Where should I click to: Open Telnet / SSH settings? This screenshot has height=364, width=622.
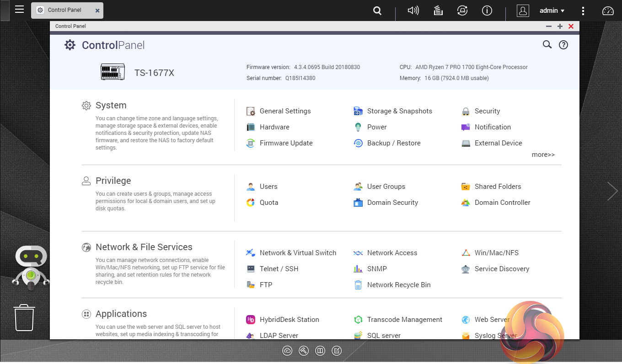(279, 269)
